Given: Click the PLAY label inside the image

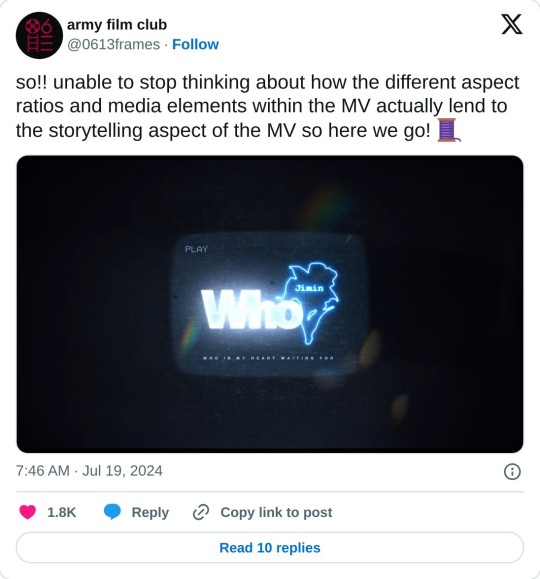Looking at the screenshot, I should pos(196,249).
